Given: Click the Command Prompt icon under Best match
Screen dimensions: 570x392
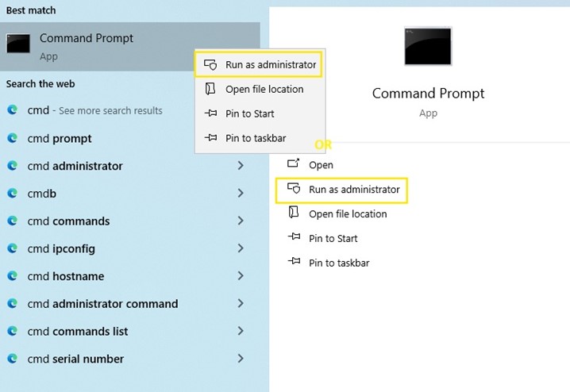Looking at the screenshot, I should pyautogui.click(x=18, y=44).
